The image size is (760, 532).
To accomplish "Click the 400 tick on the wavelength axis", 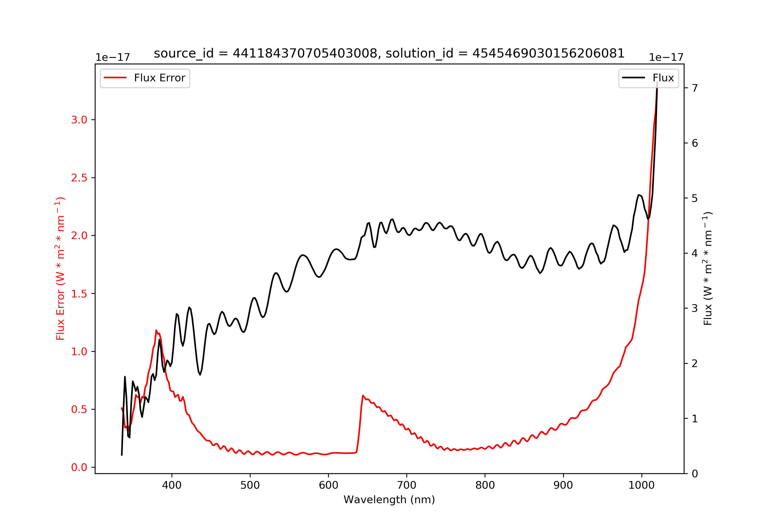I will tap(172, 485).
